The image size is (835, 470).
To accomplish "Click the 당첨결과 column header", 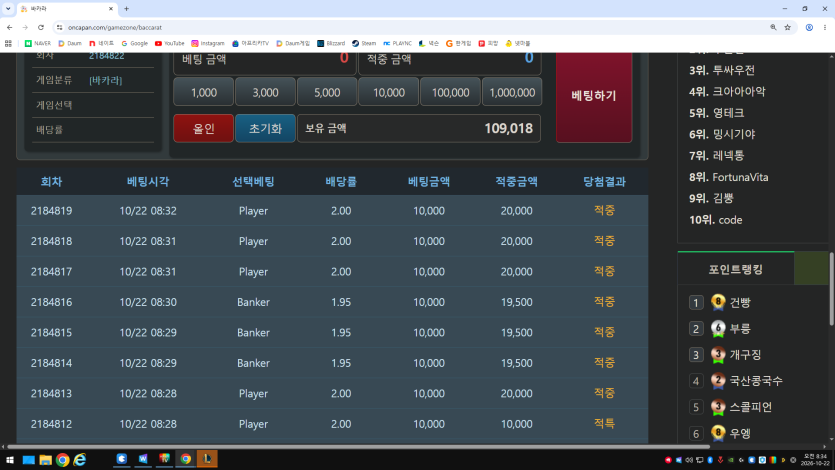I will click(x=604, y=182).
